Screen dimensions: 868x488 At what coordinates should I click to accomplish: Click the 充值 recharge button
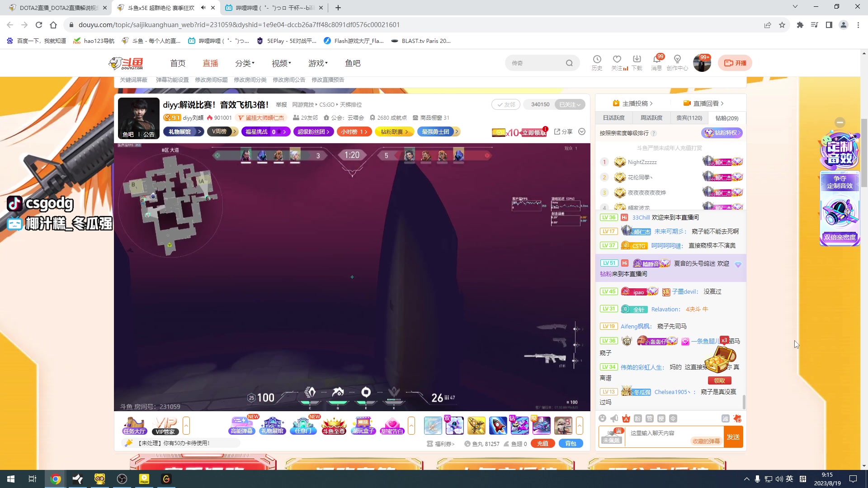543,444
